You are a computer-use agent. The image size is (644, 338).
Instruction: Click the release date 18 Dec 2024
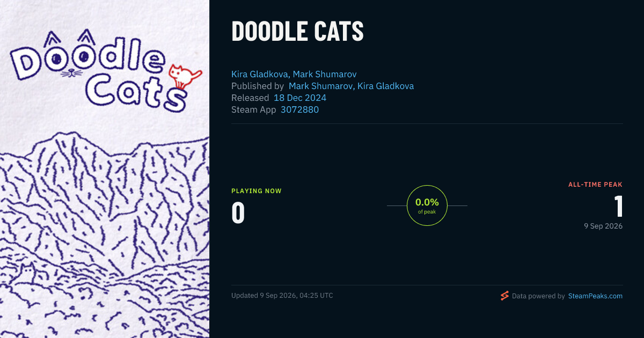coord(300,98)
